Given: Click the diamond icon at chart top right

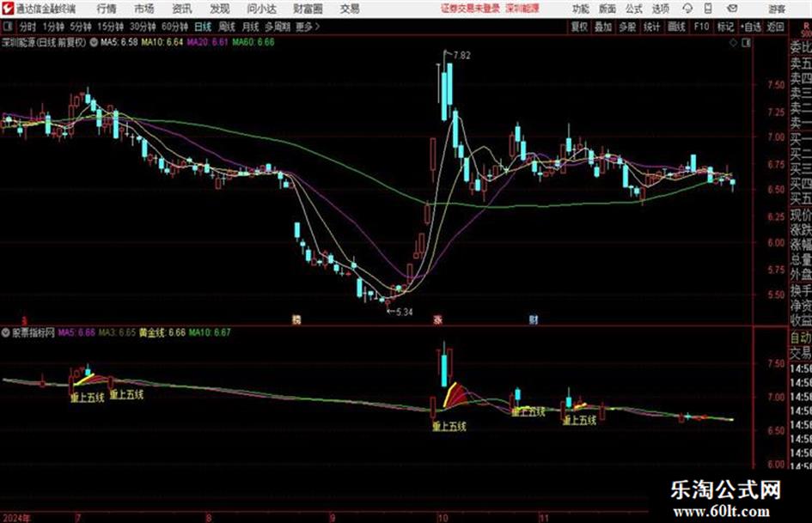Looking at the screenshot, I should coord(733,43).
